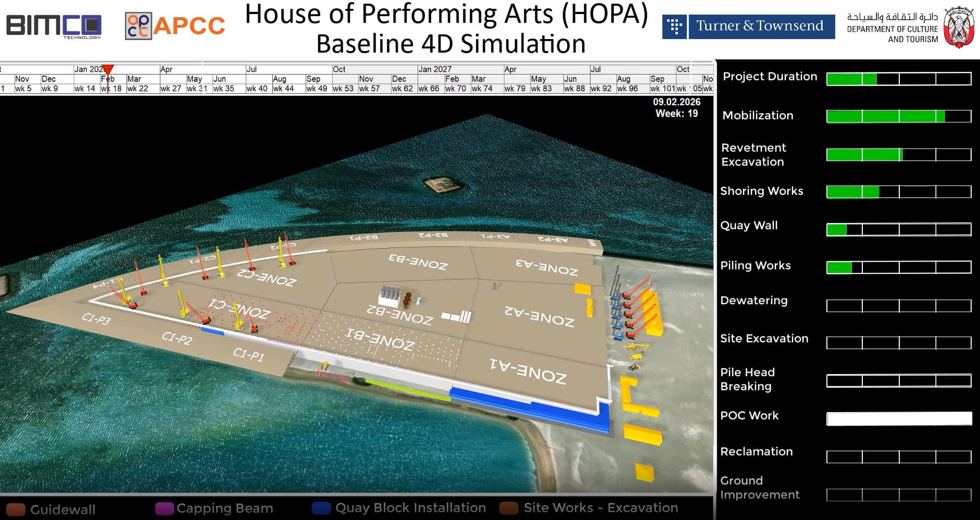Click the 'POC Work' label

pos(749,416)
